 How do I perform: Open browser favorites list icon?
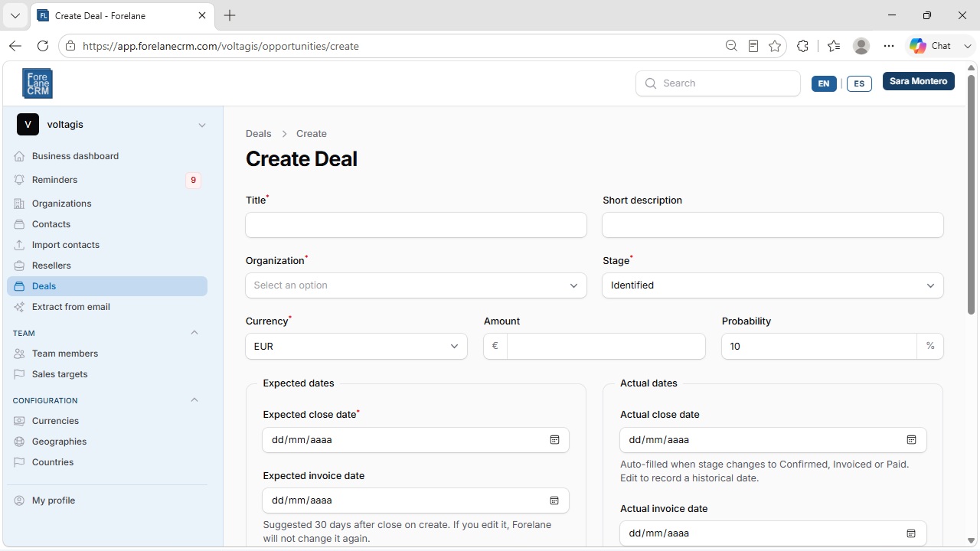pyautogui.click(x=834, y=46)
